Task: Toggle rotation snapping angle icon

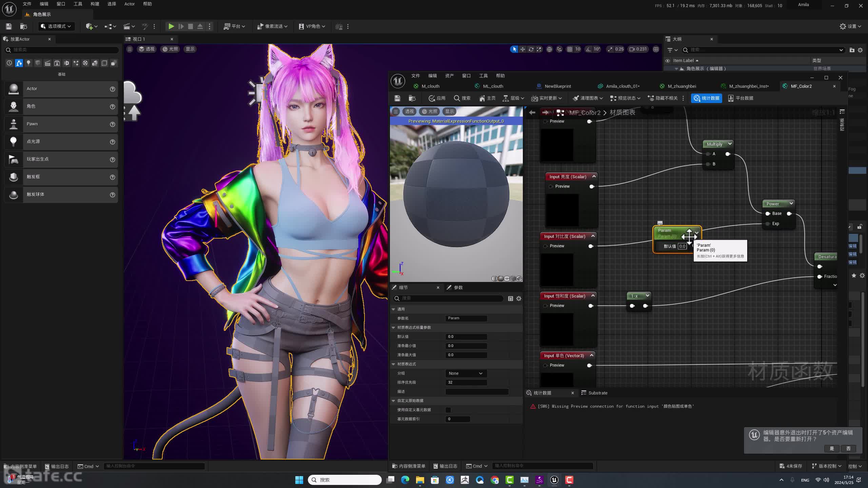Action: tap(588, 49)
